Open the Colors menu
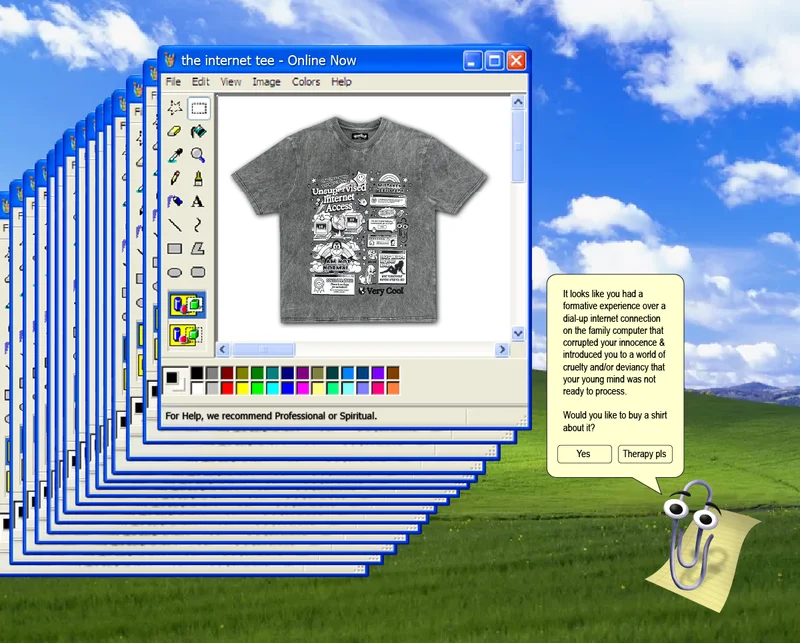Screen dimensions: 800x643 click(x=306, y=82)
